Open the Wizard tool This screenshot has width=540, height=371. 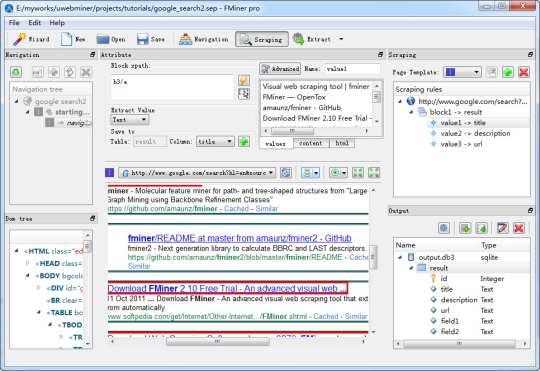[31, 39]
